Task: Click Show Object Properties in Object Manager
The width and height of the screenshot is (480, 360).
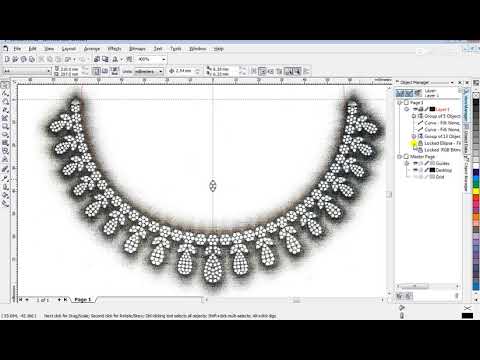Action: coord(399,93)
